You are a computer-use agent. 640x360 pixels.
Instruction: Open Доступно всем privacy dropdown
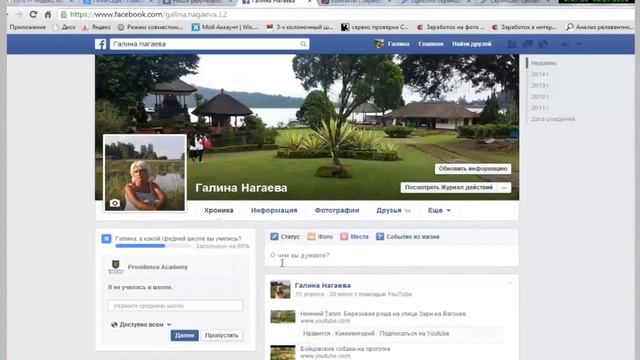[x=141, y=324]
